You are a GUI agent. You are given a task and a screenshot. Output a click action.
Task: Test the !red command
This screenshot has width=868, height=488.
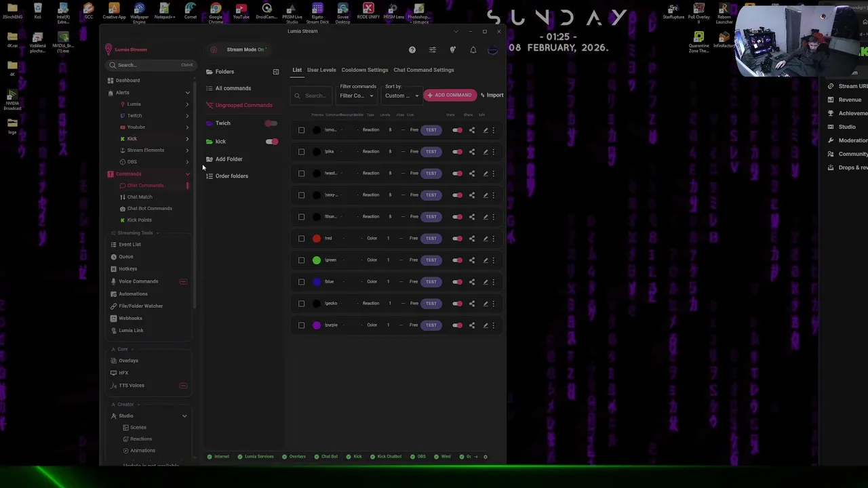tap(431, 238)
